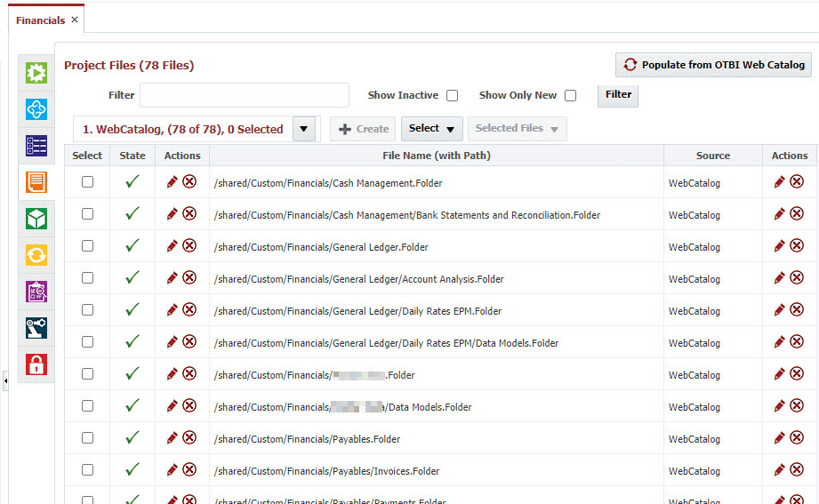Open the green cube package sidebar icon
819x504 pixels.
click(x=36, y=219)
